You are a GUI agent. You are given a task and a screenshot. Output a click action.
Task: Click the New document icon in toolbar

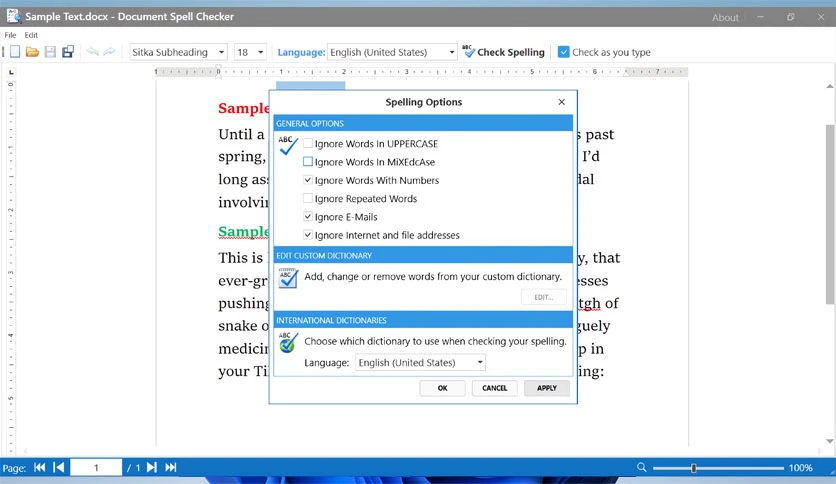click(15, 52)
